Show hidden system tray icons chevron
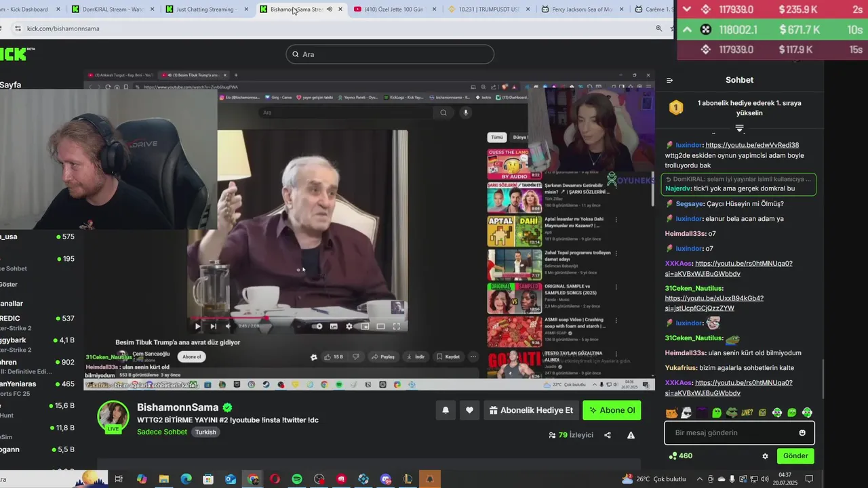 [700, 479]
